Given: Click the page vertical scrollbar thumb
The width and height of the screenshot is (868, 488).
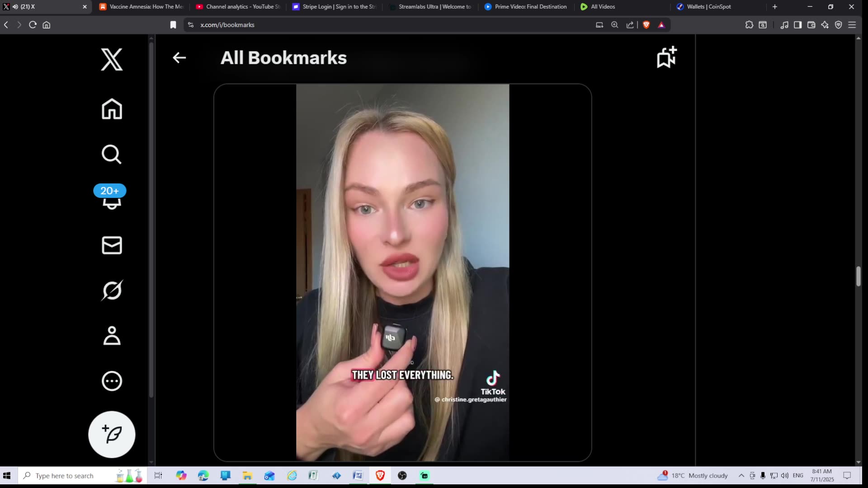Looking at the screenshot, I should [858, 277].
